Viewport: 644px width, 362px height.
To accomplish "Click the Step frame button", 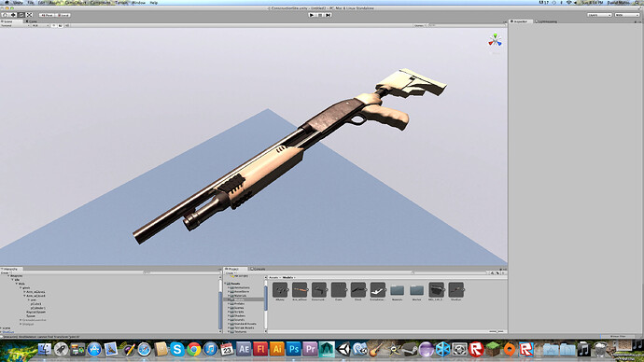I will click(329, 15).
